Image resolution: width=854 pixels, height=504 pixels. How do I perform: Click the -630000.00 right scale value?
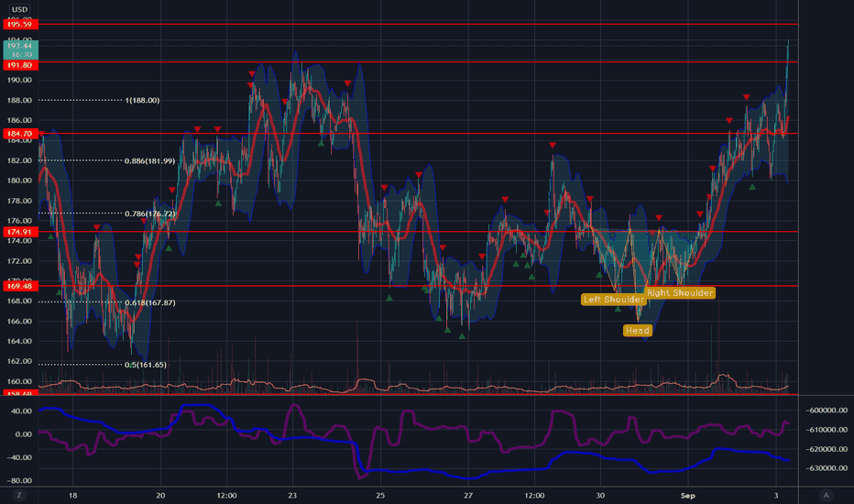pyautogui.click(x=827, y=468)
